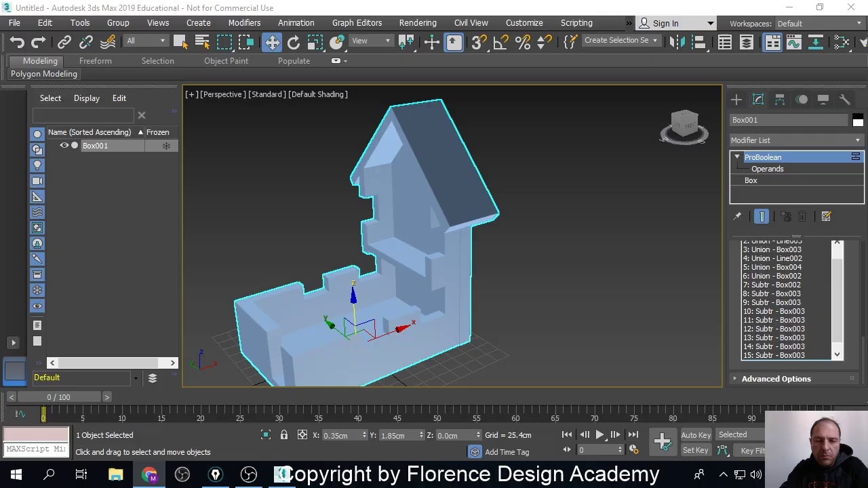Activate the Select Object tool
The image size is (868, 488).
(x=180, y=42)
